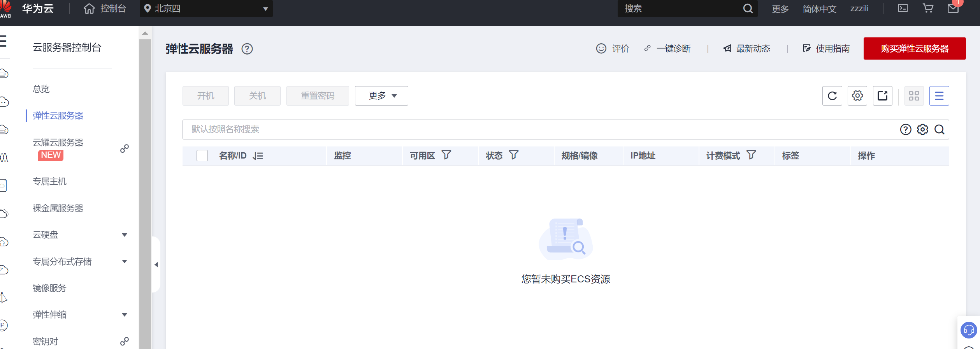Click help icon in search box
The height and width of the screenshot is (349, 980).
click(x=906, y=129)
